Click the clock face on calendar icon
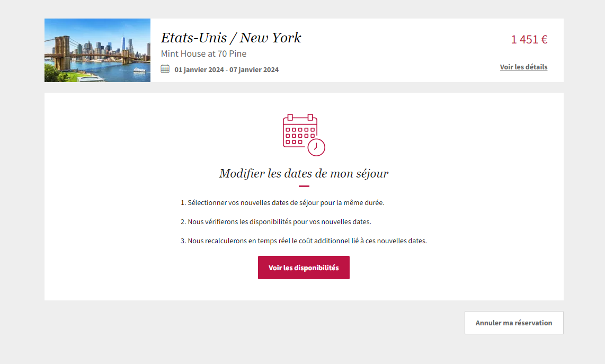 (316, 147)
